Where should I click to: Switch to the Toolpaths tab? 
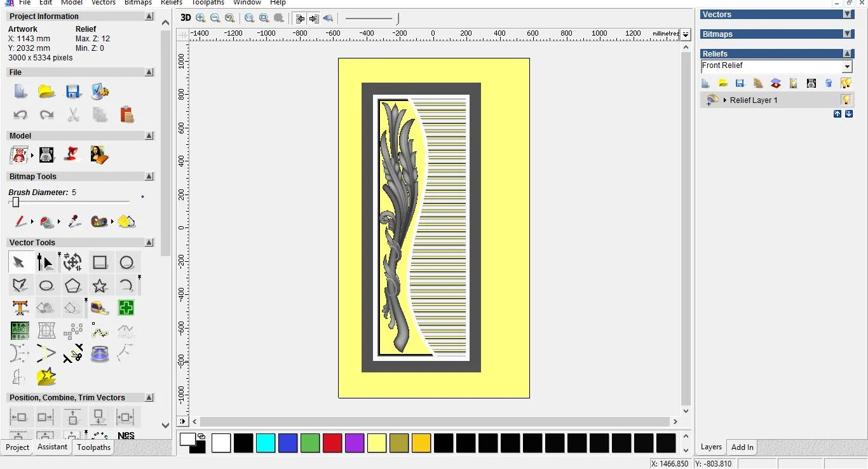pos(94,447)
